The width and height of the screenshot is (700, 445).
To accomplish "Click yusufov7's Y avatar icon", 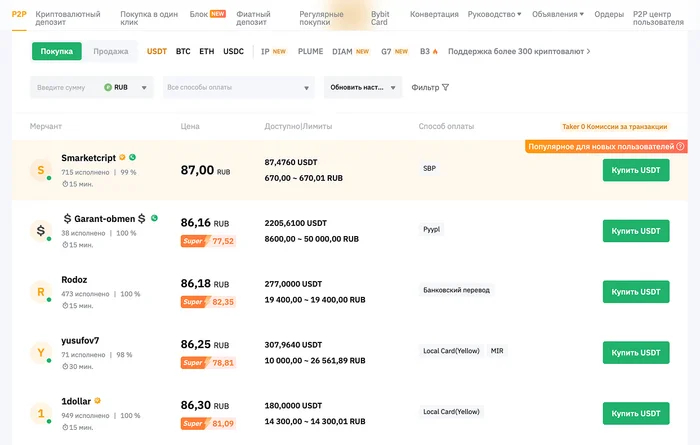I will point(40,353).
